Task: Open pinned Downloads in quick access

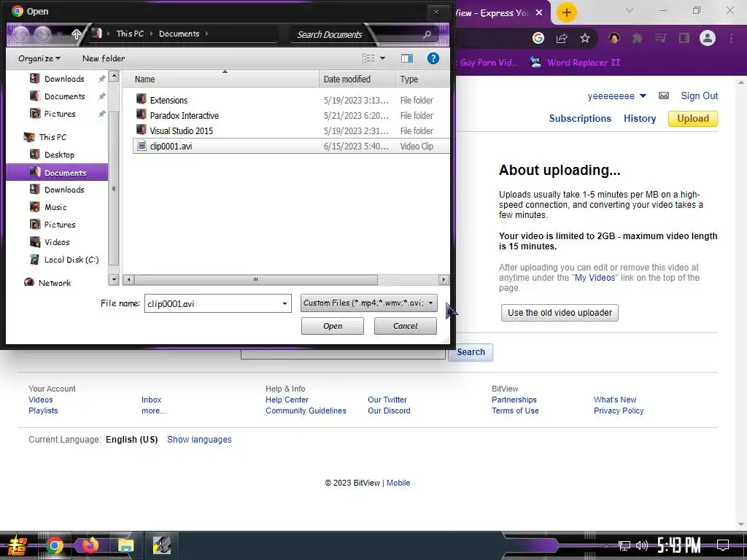Action: 64,79
